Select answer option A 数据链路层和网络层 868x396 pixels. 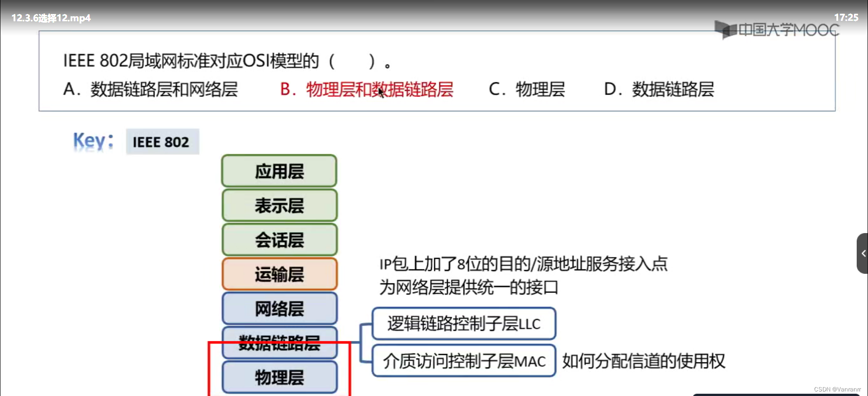151,89
